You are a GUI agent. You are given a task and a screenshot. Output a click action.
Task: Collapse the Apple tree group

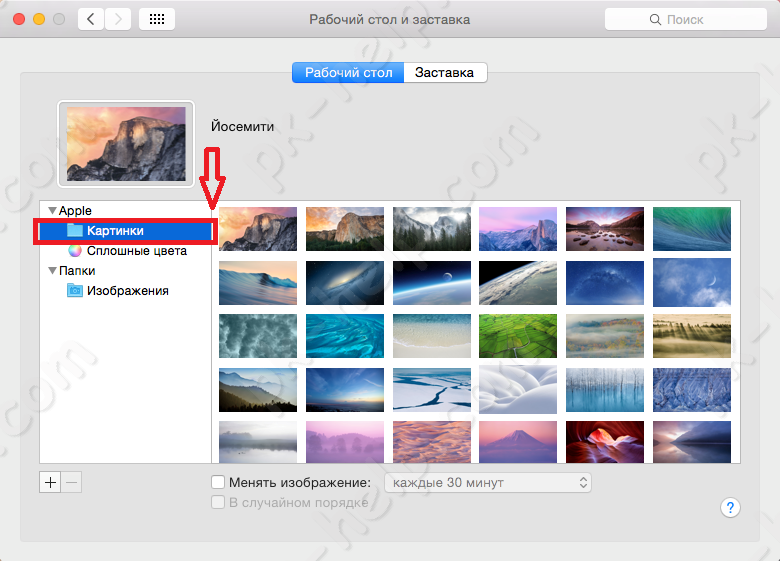tap(52, 210)
